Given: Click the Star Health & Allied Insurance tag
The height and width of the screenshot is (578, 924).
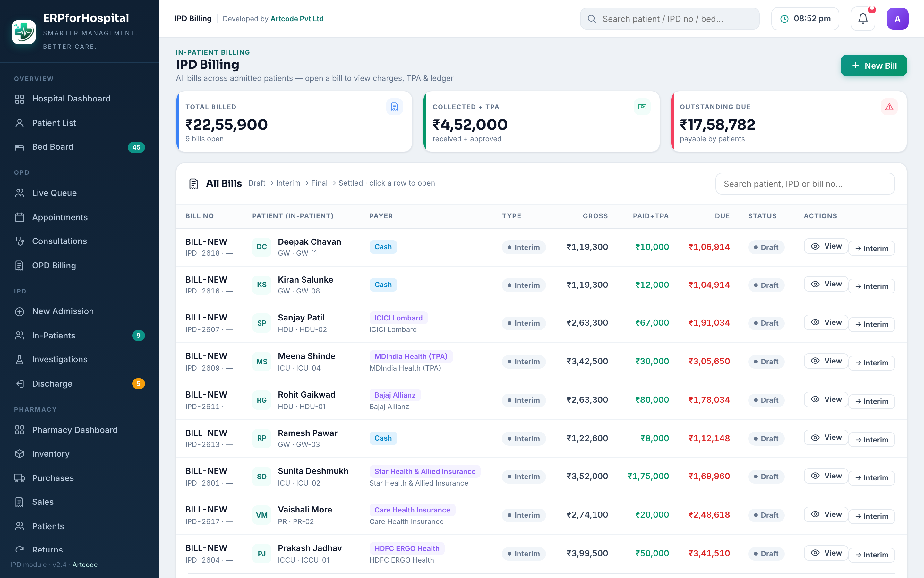Looking at the screenshot, I should click(424, 471).
